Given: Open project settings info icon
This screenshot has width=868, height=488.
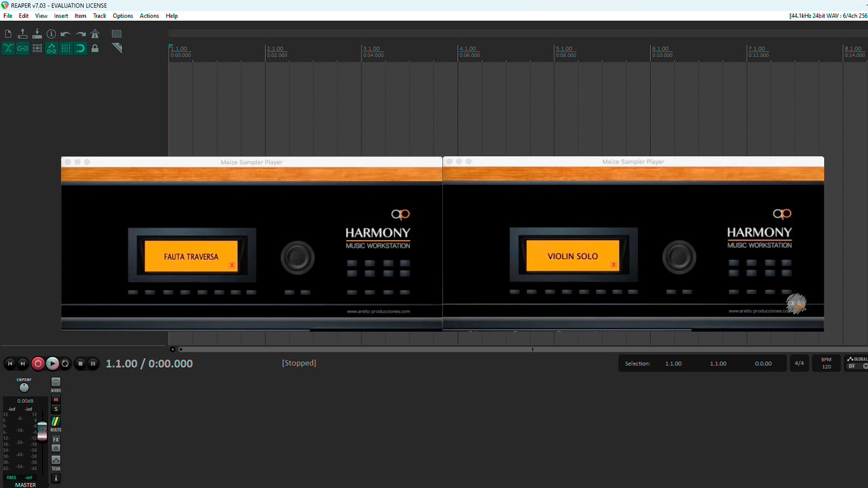Looking at the screenshot, I should (51, 34).
